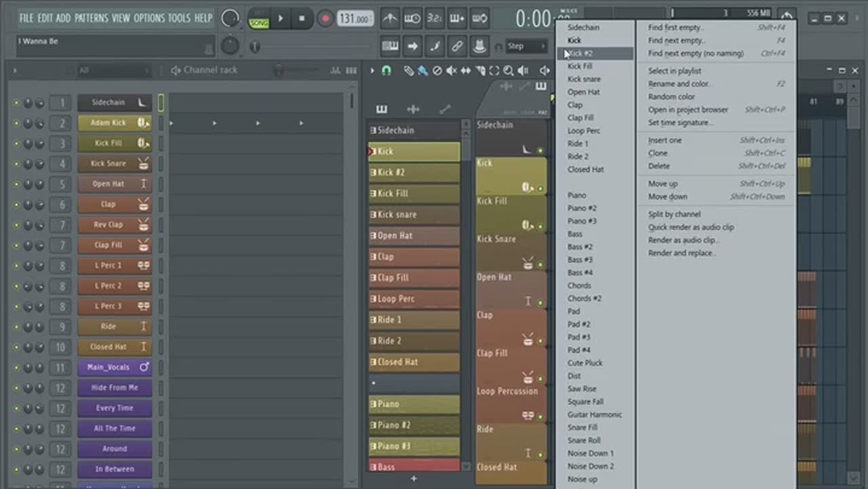This screenshot has width=868, height=489.
Task: Toggle the Adam Kick channel mute LED
Action: click(16, 123)
